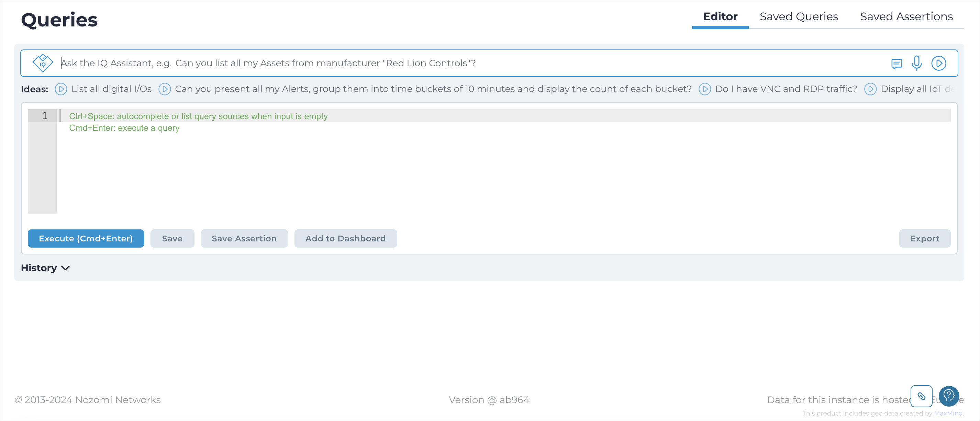Switch to the Saved Queries tab

(x=799, y=16)
